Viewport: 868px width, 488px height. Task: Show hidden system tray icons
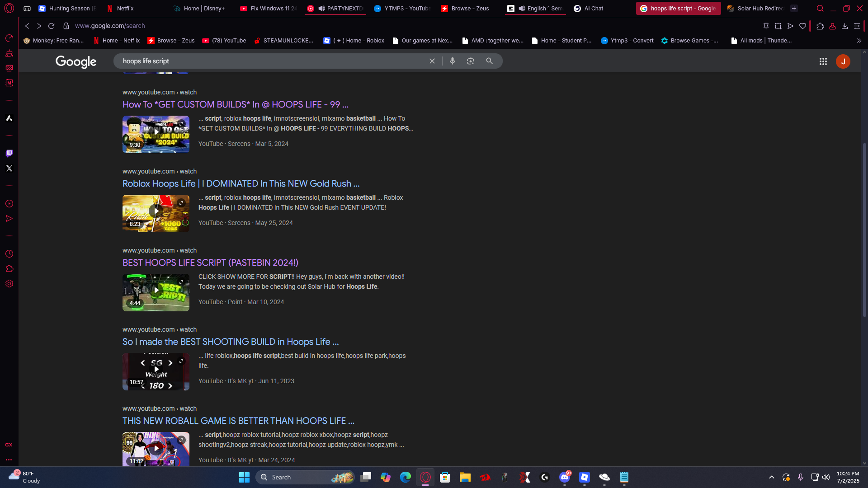(x=772, y=477)
